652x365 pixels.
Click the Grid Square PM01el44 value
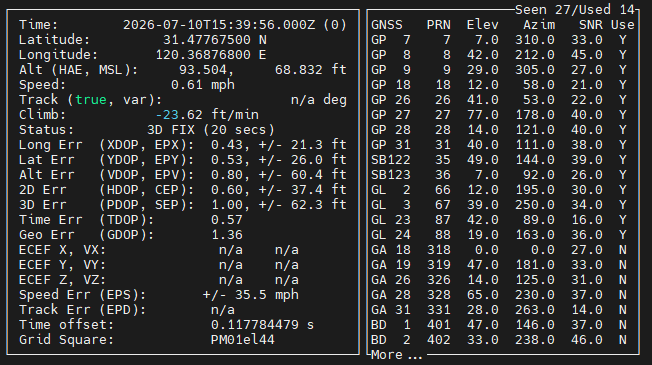coord(242,340)
